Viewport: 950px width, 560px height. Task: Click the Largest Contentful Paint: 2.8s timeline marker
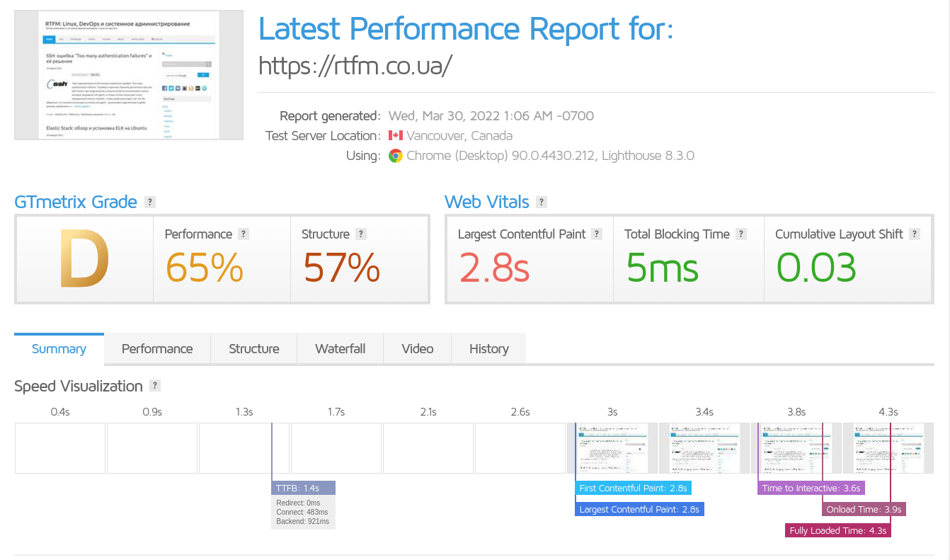pos(640,509)
